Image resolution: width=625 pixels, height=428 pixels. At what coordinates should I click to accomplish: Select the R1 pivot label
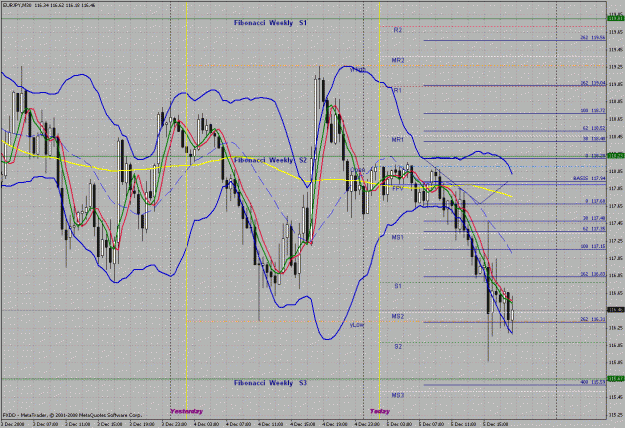pos(397,90)
